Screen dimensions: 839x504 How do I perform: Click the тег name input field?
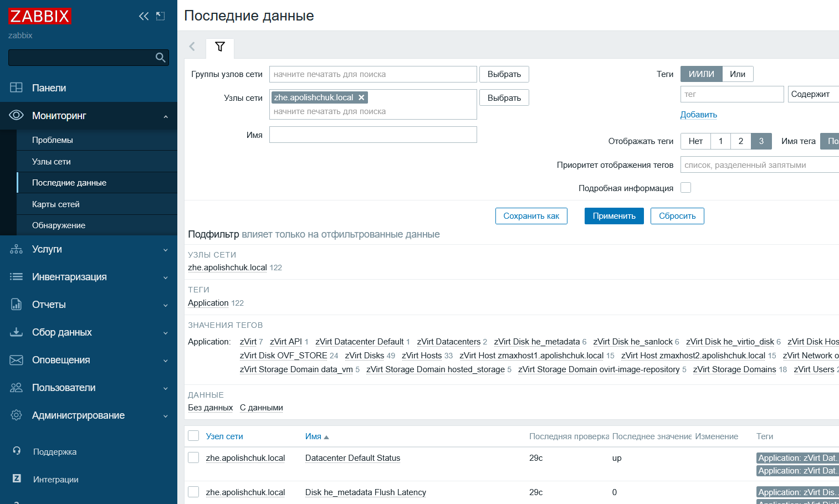coord(732,94)
